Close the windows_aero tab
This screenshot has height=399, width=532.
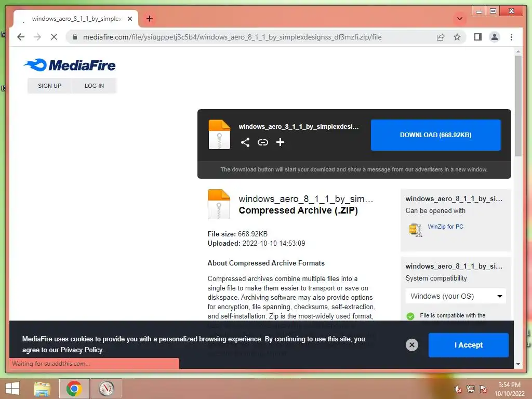(x=129, y=19)
